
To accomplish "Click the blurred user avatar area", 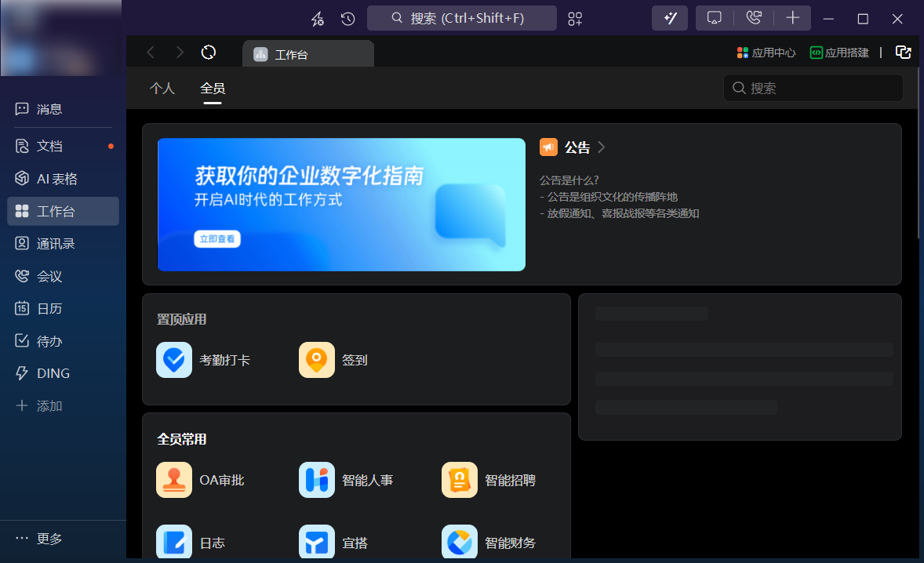I will (x=60, y=38).
